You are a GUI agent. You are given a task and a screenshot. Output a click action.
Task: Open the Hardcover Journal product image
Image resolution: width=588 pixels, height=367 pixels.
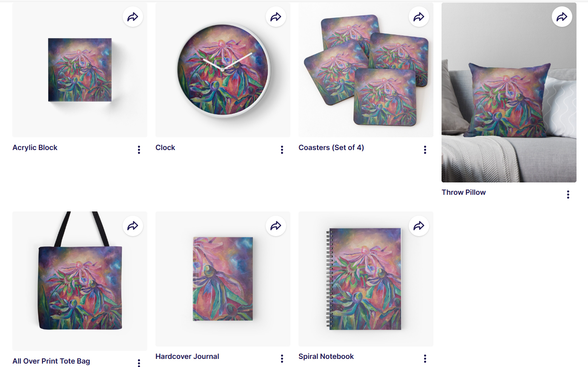(x=223, y=279)
